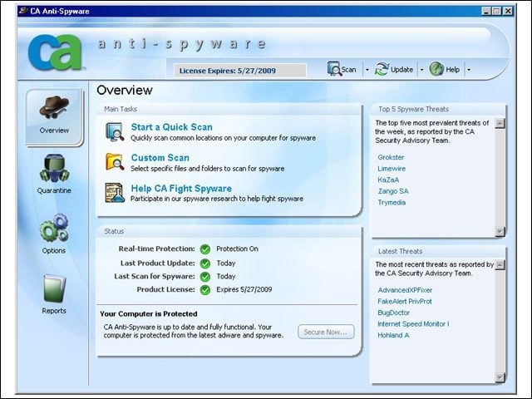Click 'Your Computer is Protected' heading
This screenshot has width=532, height=399.
click(x=149, y=314)
